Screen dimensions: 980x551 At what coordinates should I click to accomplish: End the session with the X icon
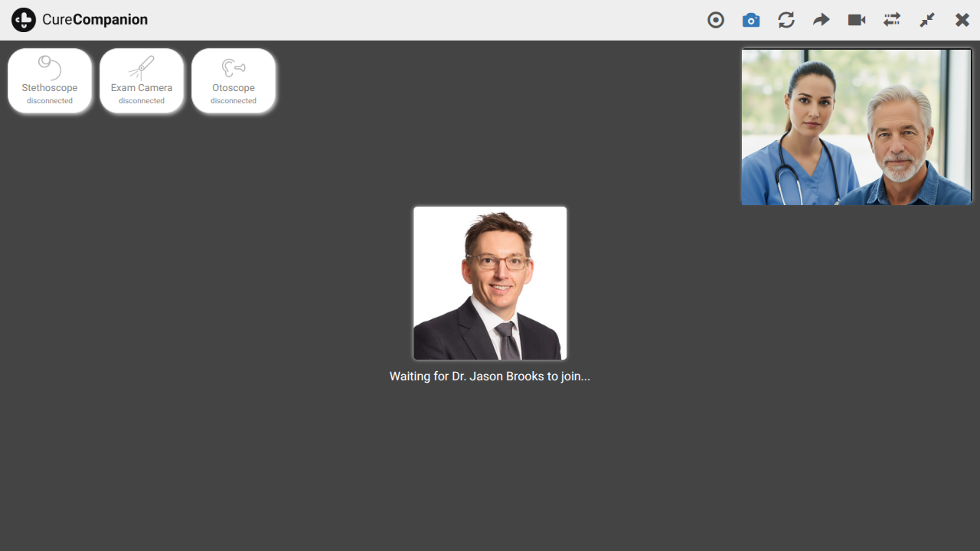(x=962, y=20)
